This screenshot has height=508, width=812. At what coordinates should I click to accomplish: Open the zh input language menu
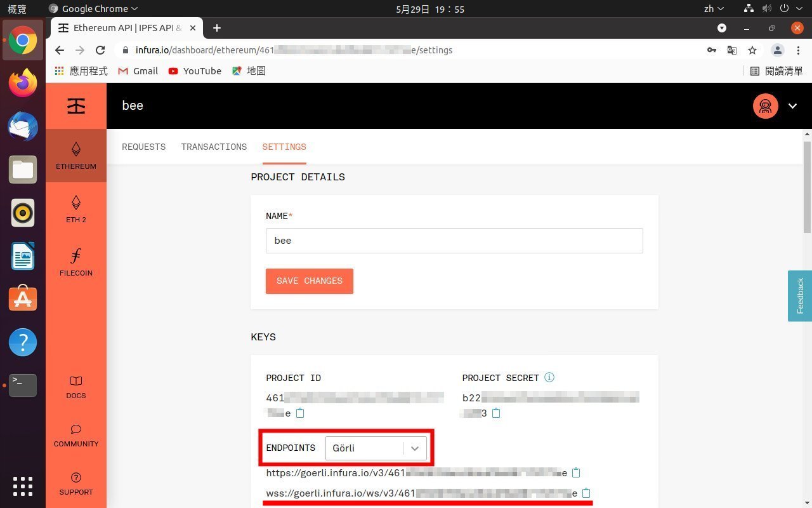[x=714, y=9]
